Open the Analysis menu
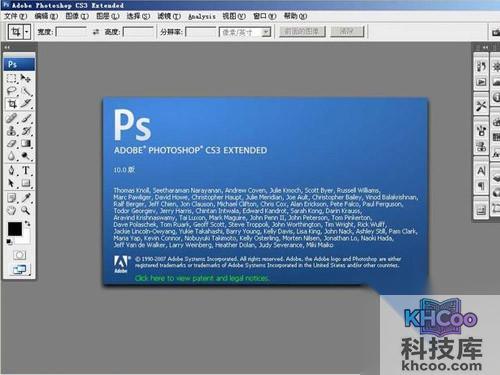500x375 pixels. [x=202, y=16]
